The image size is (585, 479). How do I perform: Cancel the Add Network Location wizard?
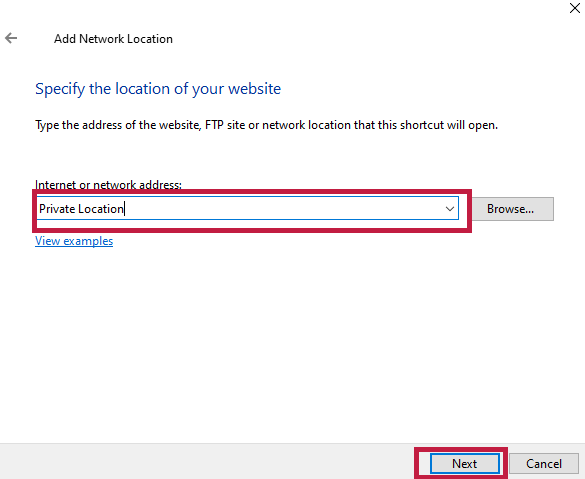[544, 463]
